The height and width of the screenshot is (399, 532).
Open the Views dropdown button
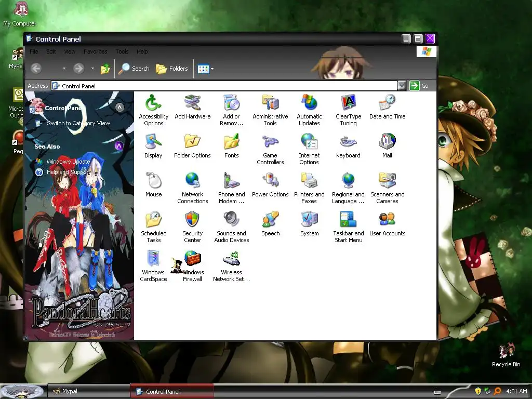206,69
